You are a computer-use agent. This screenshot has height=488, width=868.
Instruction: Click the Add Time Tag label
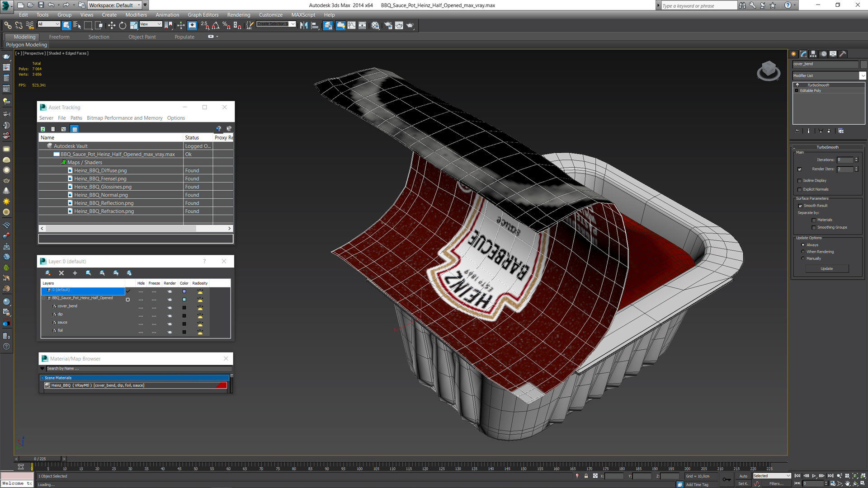[x=697, y=484]
